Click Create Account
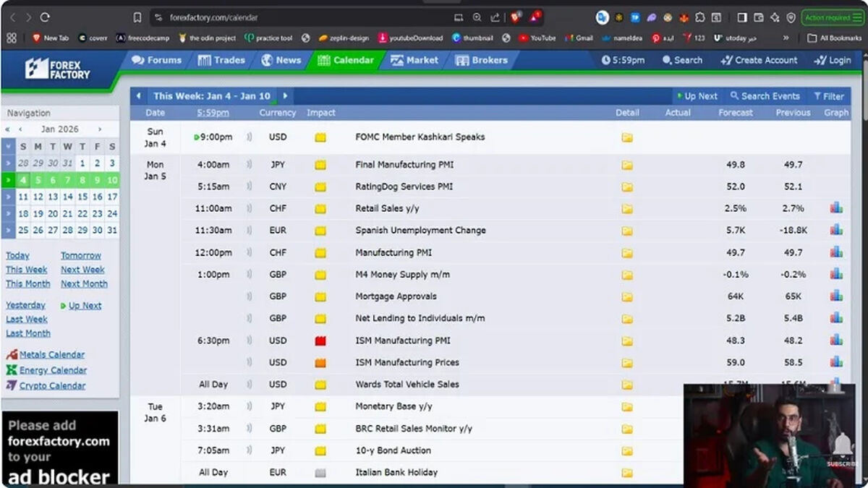 pyautogui.click(x=759, y=60)
